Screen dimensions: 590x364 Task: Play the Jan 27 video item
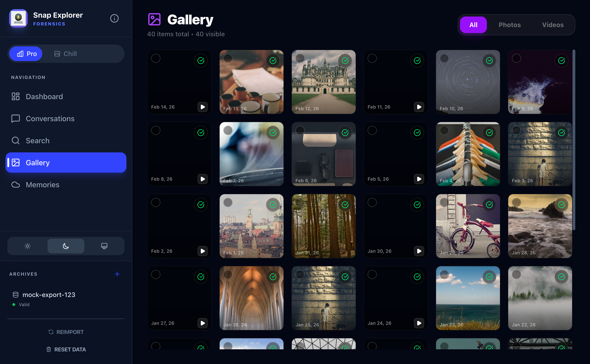click(x=203, y=323)
